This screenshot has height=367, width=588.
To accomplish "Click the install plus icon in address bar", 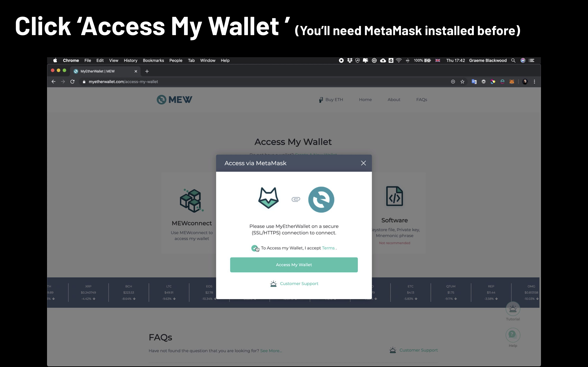I will (x=453, y=82).
